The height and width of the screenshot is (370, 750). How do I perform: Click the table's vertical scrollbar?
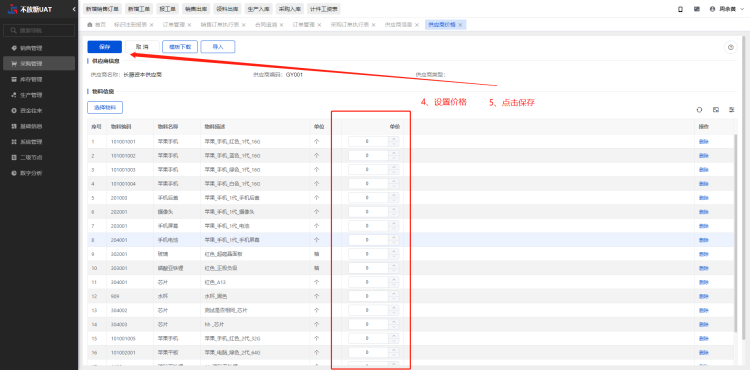[x=736, y=233]
